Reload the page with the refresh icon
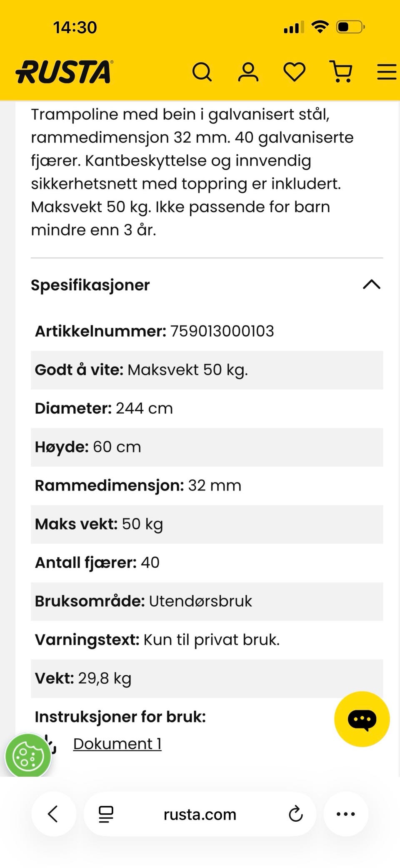Image resolution: width=400 pixels, height=868 pixels. (x=296, y=814)
